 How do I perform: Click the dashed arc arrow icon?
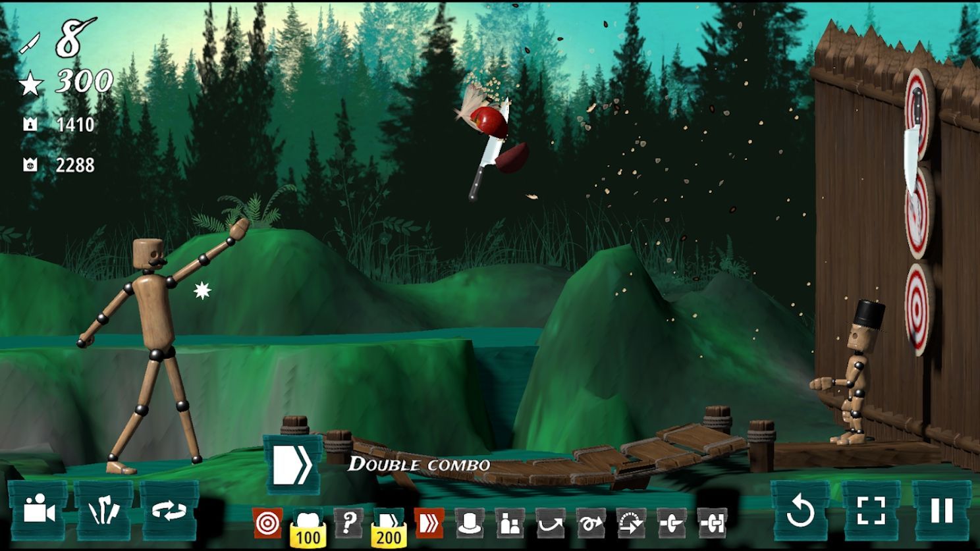631,523
